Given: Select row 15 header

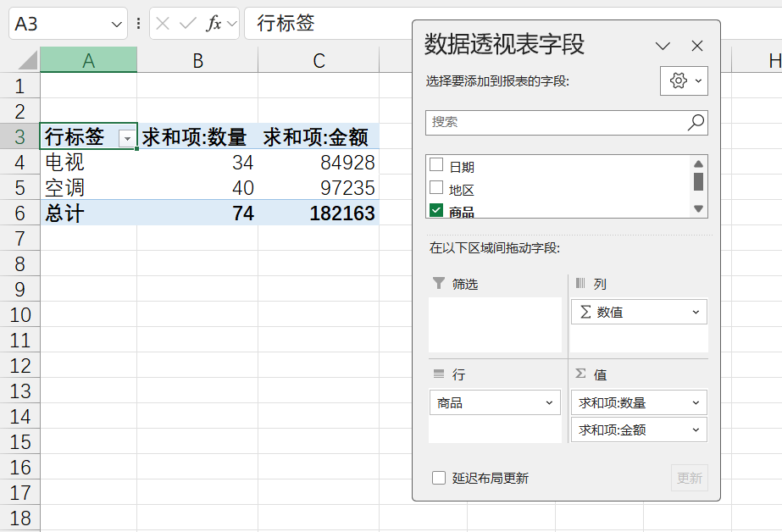Looking at the screenshot, I should pos(20,441).
